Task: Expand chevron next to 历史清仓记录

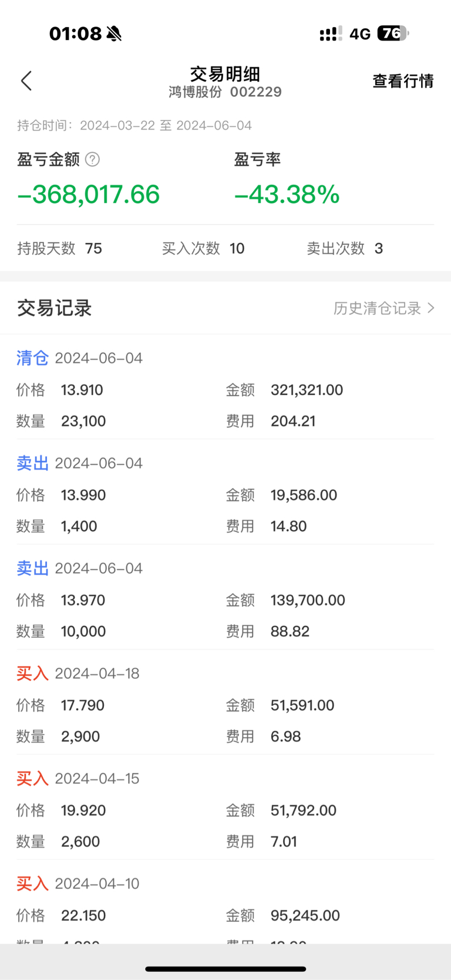Action: pyautogui.click(x=431, y=308)
